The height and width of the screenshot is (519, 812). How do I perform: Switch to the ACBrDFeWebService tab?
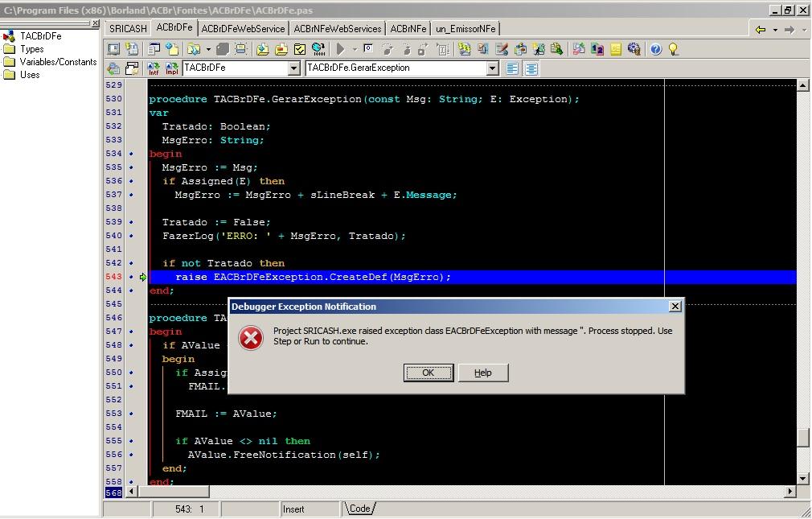coord(243,29)
